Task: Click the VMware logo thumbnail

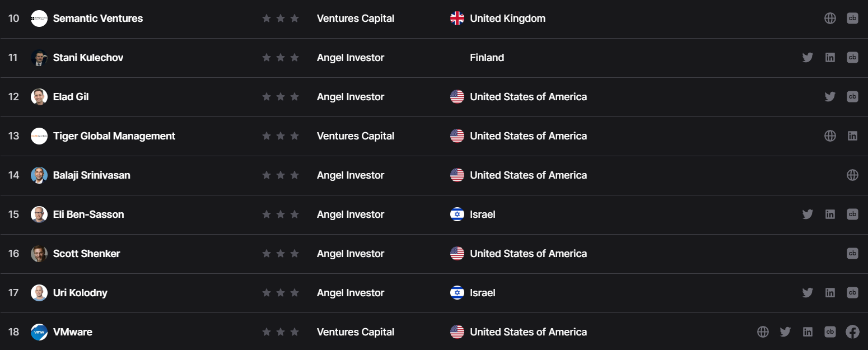Action: 39,332
